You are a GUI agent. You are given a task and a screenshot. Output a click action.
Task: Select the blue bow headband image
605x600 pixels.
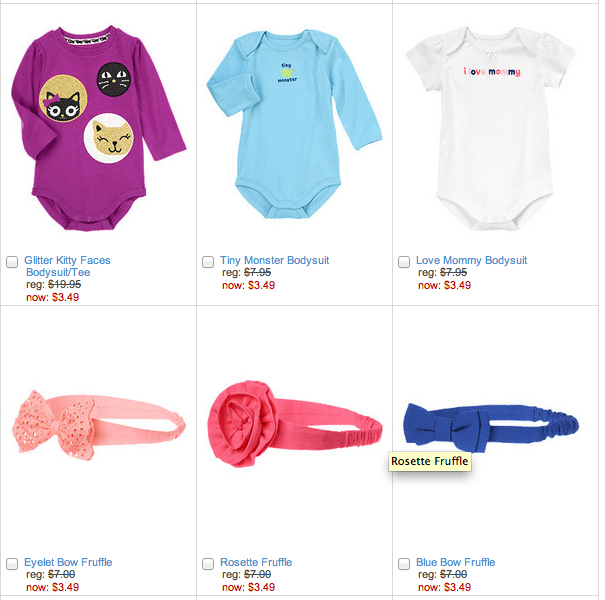pos(491,428)
